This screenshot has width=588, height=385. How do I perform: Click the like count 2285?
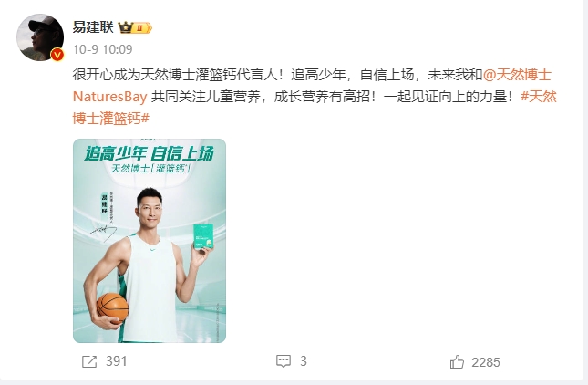coord(486,362)
